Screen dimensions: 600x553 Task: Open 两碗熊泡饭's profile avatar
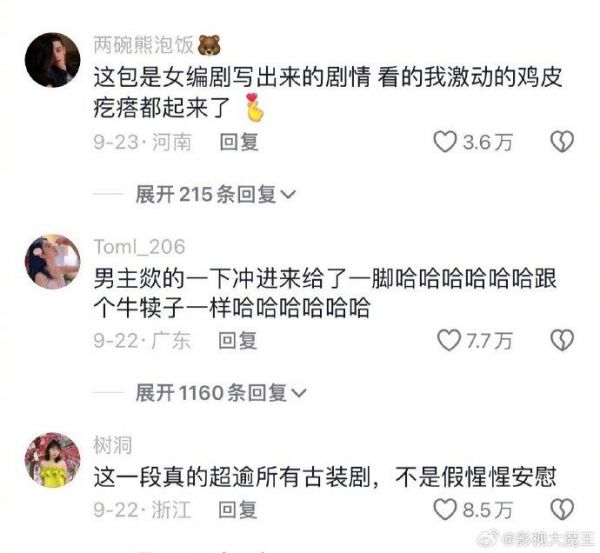[x=52, y=60]
